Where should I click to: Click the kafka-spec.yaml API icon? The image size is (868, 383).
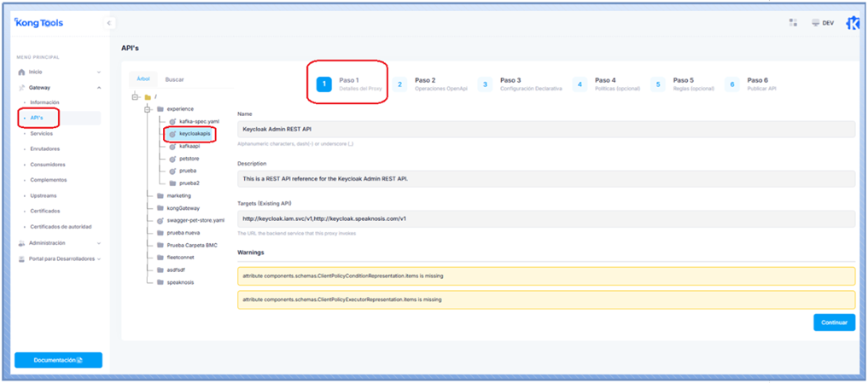[x=172, y=122]
